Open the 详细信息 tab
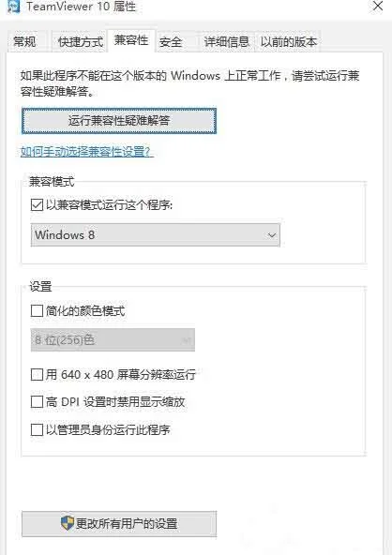The height and width of the screenshot is (555, 392). [226, 42]
